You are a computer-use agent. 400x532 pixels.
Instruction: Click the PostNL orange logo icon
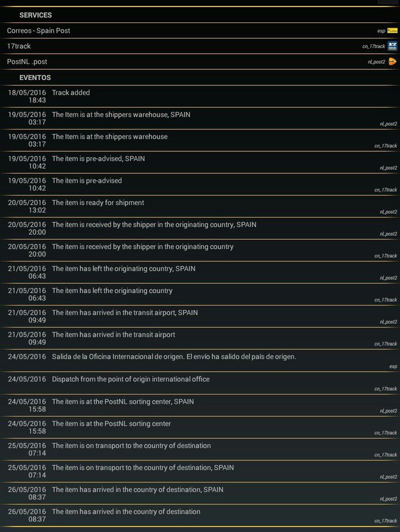[392, 61]
